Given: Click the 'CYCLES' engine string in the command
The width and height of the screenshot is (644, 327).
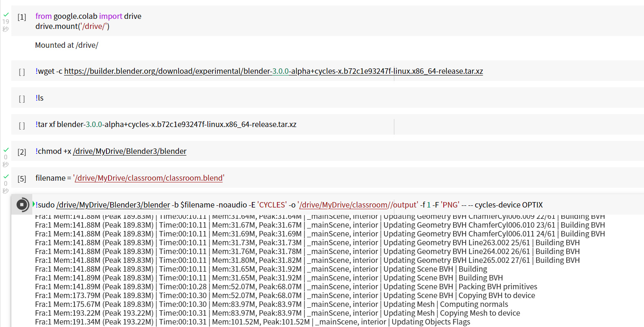Looking at the screenshot, I should [272, 205].
